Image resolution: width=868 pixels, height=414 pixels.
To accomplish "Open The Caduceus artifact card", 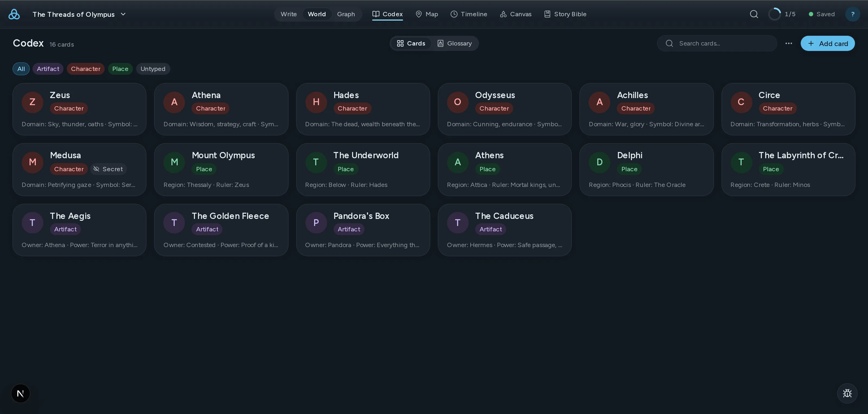I will point(505,230).
